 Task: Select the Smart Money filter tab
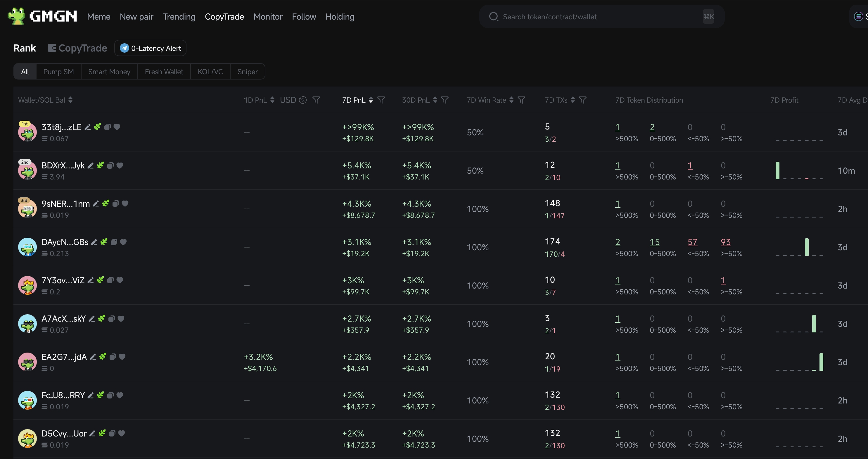pyautogui.click(x=109, y=72)
